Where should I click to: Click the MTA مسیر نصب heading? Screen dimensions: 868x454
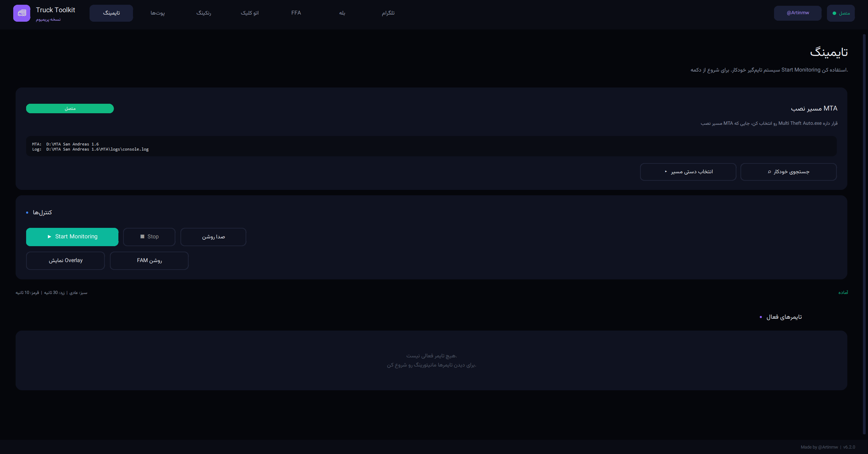[x=814, y=108]
